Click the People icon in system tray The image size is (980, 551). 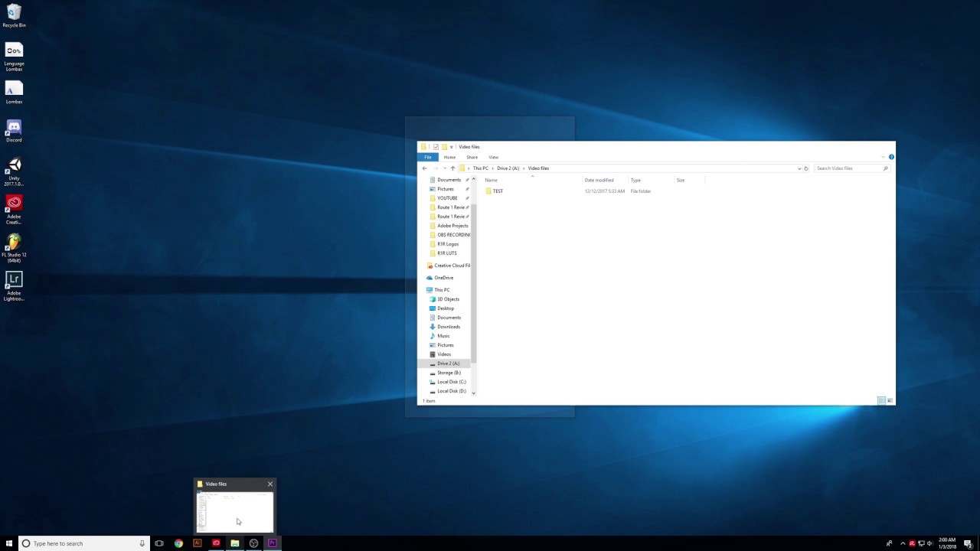click(889, 543)
